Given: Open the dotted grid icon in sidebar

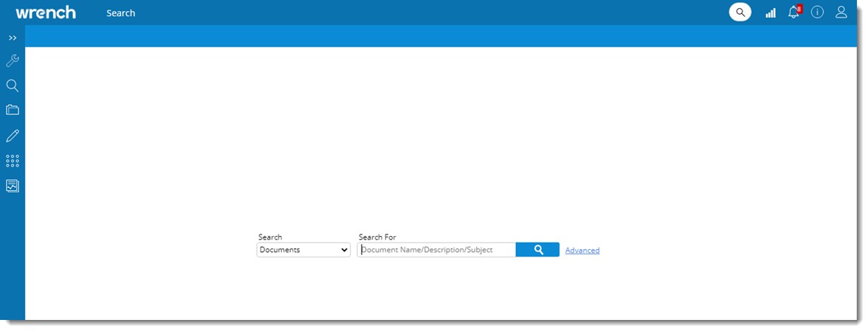Looking at the screenshot, I should [13, 161].
